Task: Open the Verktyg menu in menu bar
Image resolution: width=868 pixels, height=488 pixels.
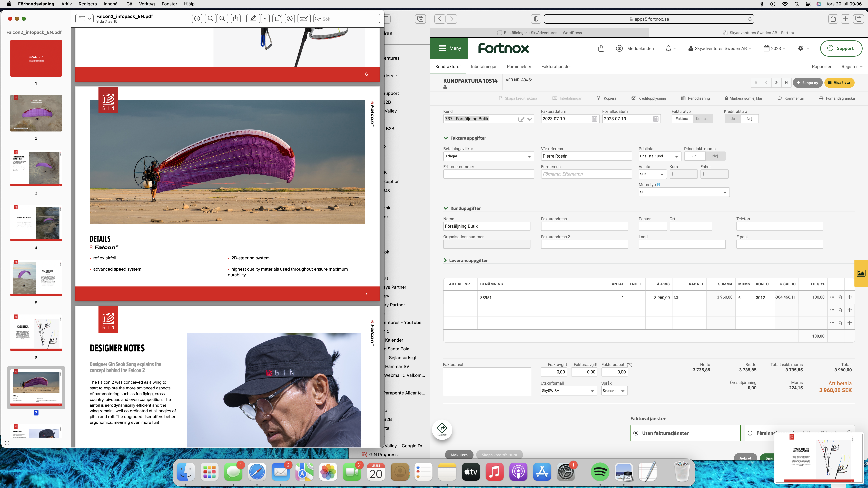Action: (147, 4)
